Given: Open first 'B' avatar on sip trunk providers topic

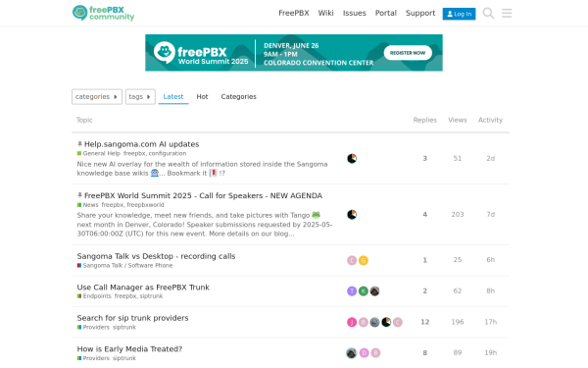Looking at the screenshot, I should (363, 322).
